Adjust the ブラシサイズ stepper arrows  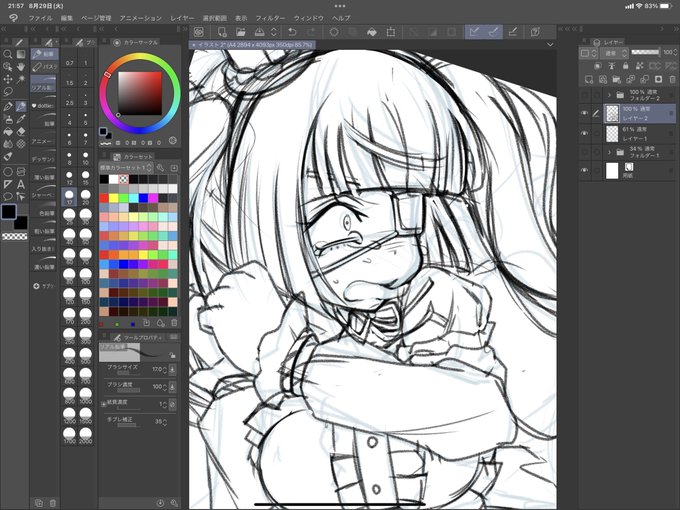(x=165, y=369)
